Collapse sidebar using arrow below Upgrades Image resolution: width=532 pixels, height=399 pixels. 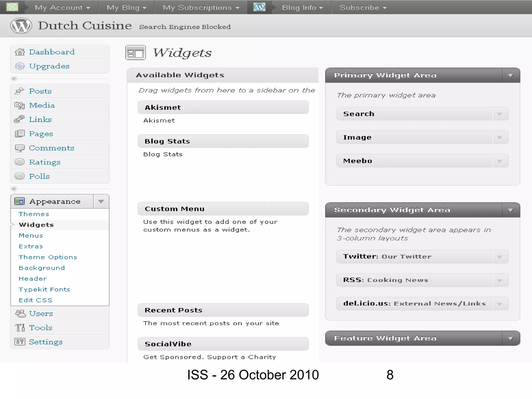14,78
